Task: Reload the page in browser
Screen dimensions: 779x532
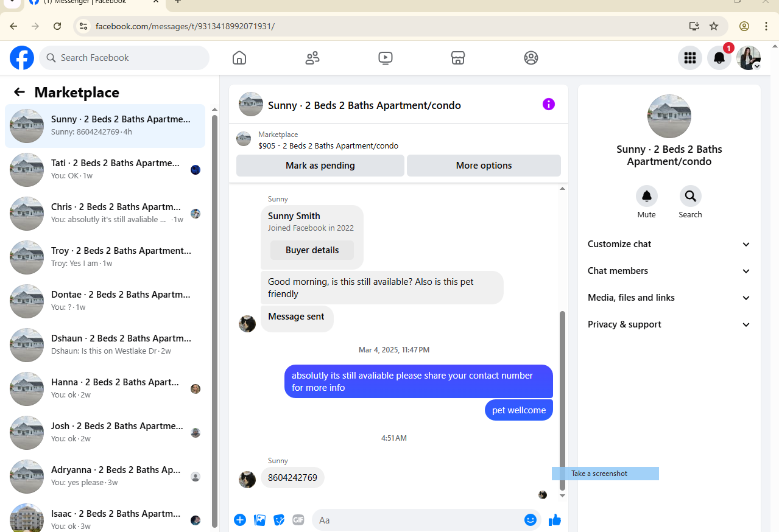Action: [57, 26]
